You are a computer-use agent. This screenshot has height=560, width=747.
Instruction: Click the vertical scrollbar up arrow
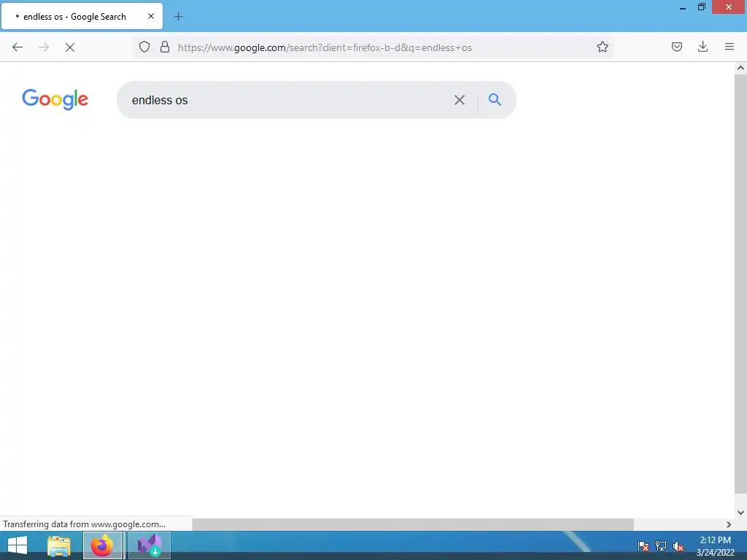coord(740,68)
